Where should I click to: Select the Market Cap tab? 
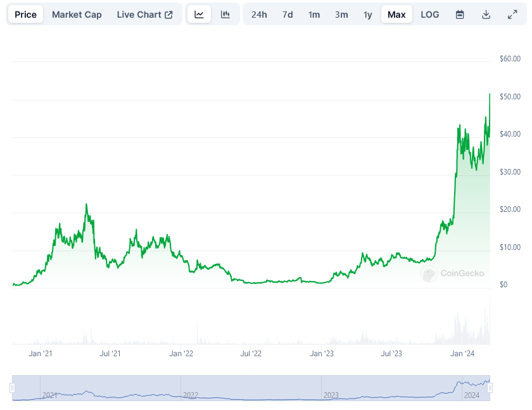pos(77,15)
